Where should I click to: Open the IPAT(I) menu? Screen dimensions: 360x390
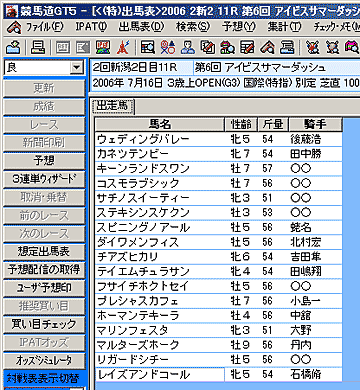(x=91, y=27)
